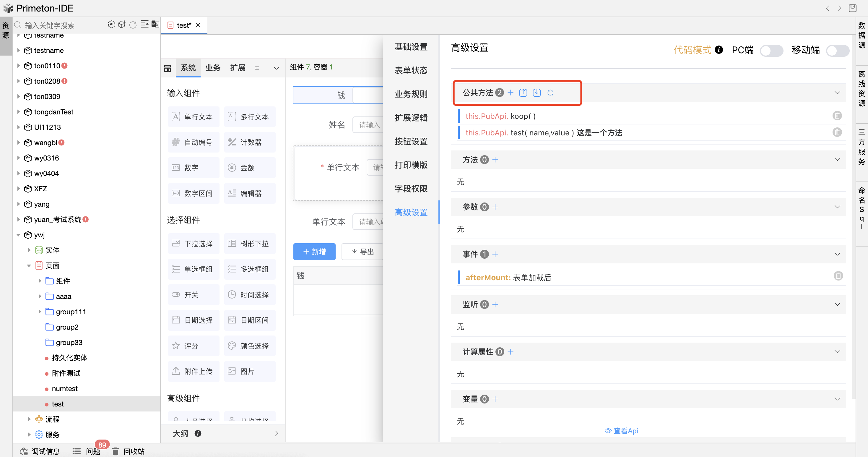Click the sync icon beside 公共方法
868x457 pixels.
tap(550, 93)
